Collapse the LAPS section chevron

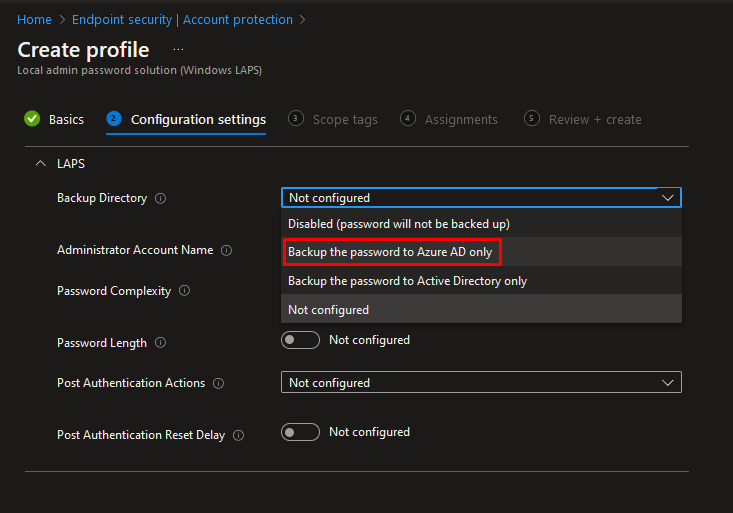[x=41, y=163]
